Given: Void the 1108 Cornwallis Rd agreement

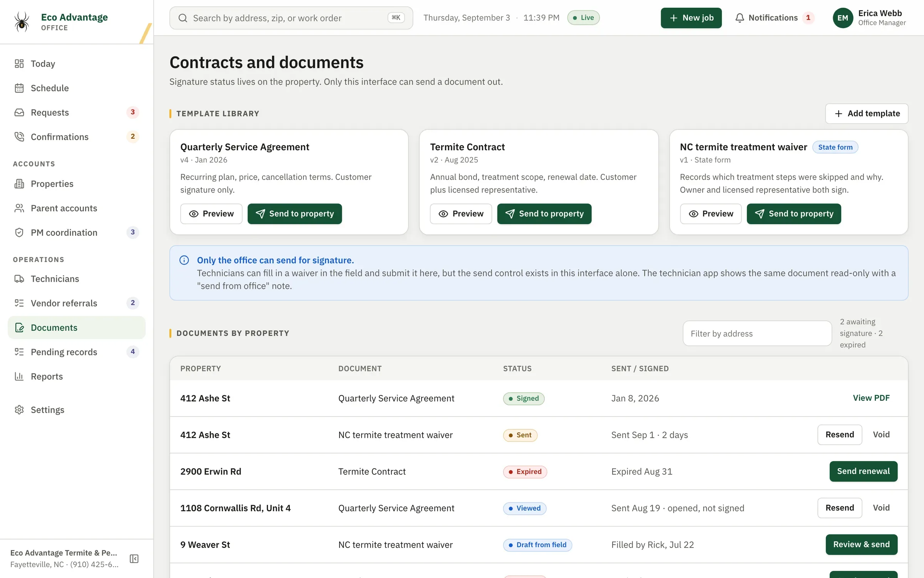Looking at the screenshot, I should pos(881,508).
